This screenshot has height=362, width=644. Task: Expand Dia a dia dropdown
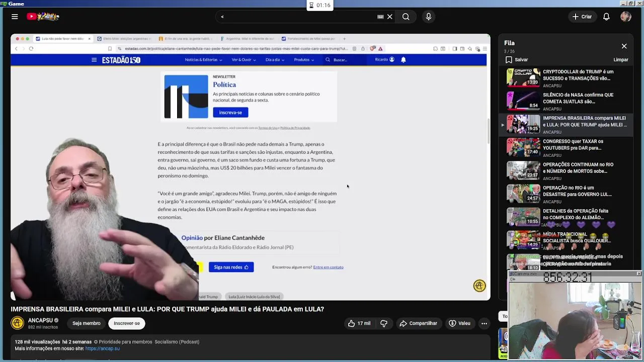click(275, 60)
